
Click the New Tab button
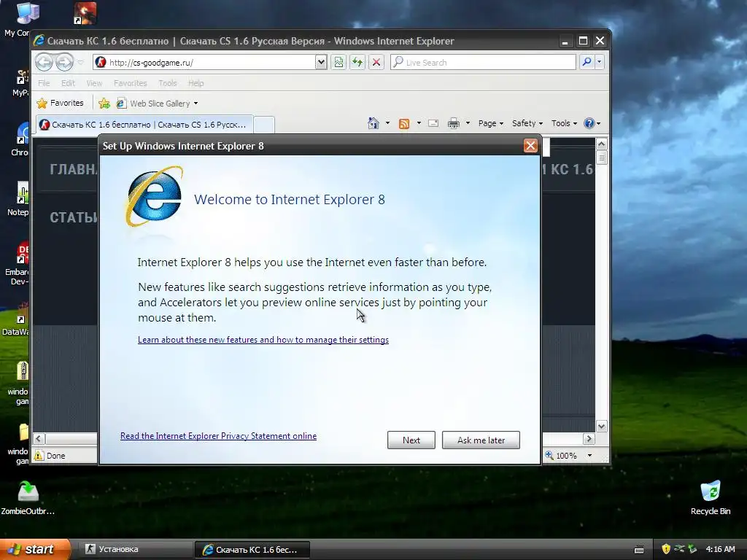[x=264, y=125]
